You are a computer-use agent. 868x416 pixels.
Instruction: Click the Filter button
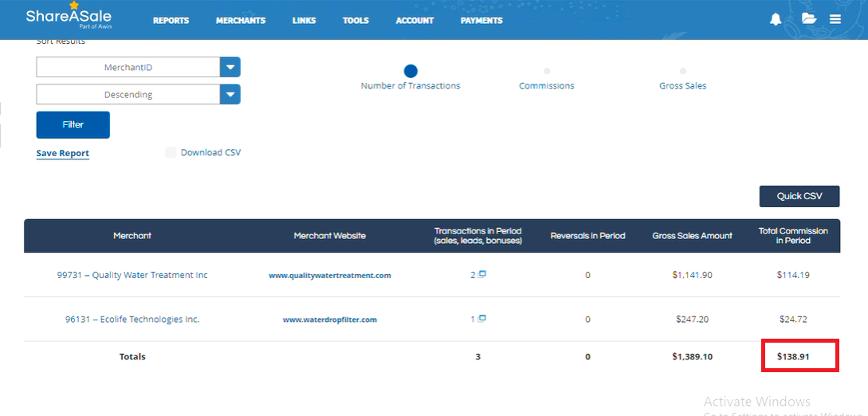(x=73, y=124)
